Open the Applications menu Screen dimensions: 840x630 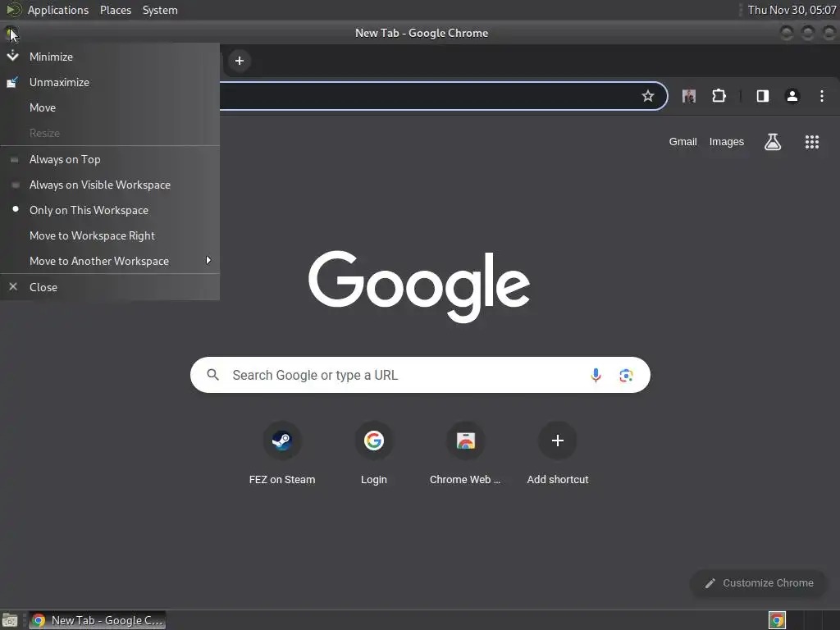click(58, 10)
